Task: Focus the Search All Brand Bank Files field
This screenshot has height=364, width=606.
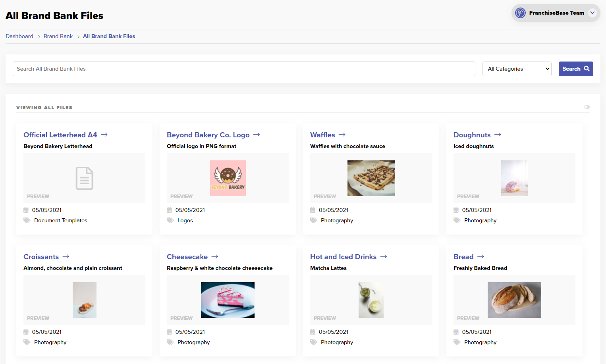Action: (x=244, y=69)
